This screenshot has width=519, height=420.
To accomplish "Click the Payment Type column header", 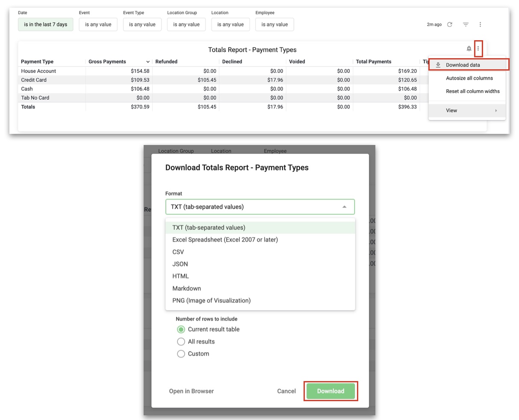I will coord(37,62).
